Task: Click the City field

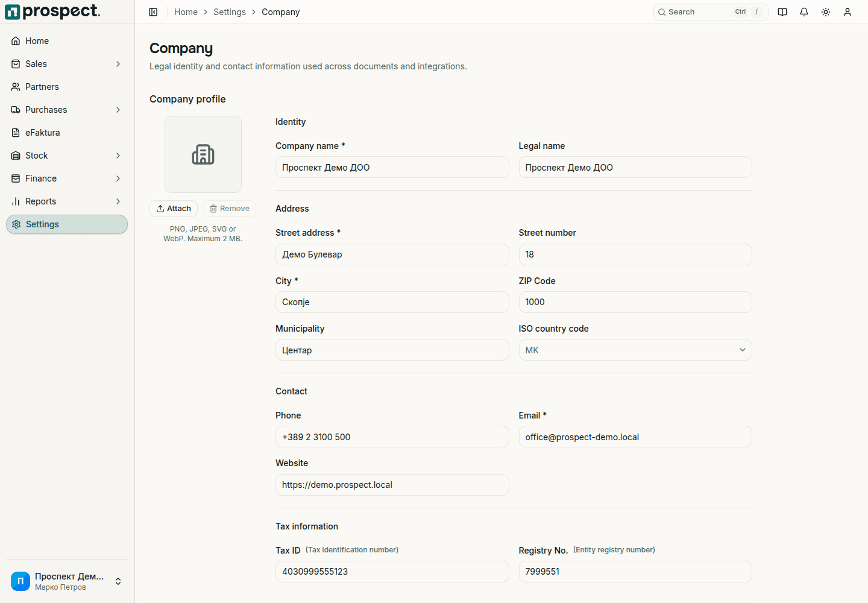Action: pos(392,302)
